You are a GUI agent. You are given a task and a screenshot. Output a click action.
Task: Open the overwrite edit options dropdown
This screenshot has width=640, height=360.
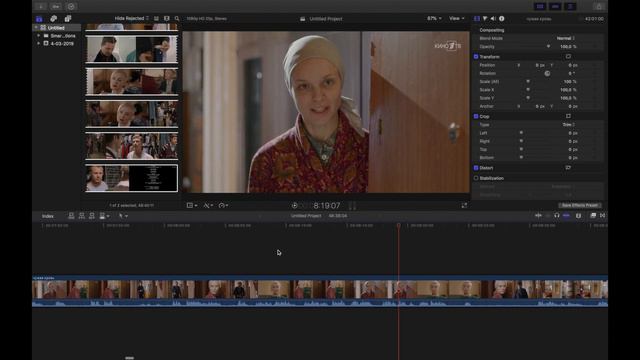pyautogui.click(x=104, y=216)
